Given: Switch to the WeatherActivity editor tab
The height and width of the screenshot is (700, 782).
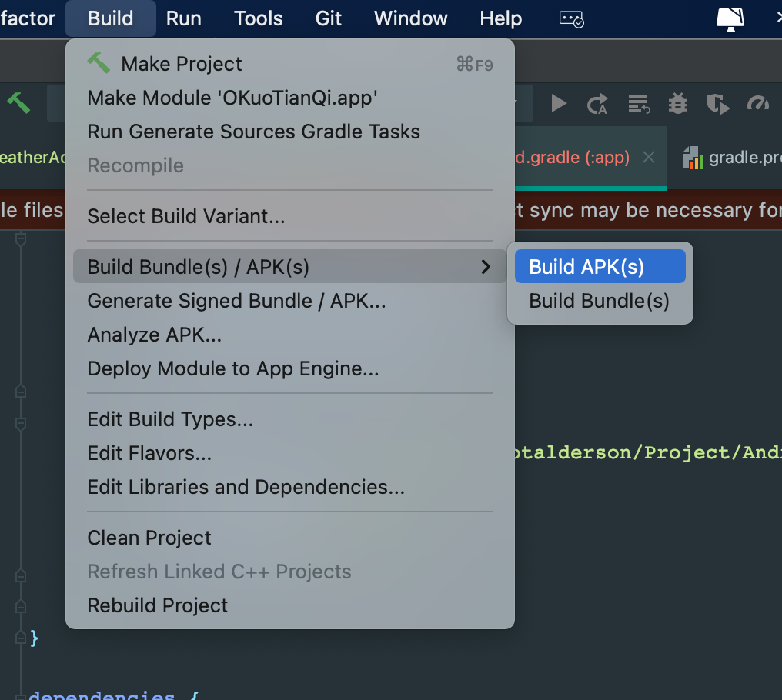Looking at the screenshot, I should [x=32, y=158].
